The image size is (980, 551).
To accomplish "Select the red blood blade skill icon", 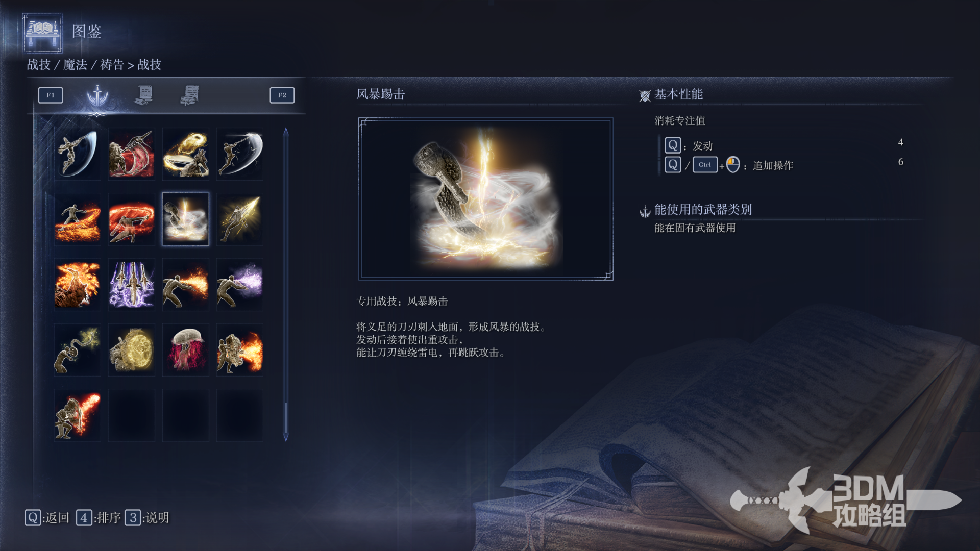I will point(132,154).
